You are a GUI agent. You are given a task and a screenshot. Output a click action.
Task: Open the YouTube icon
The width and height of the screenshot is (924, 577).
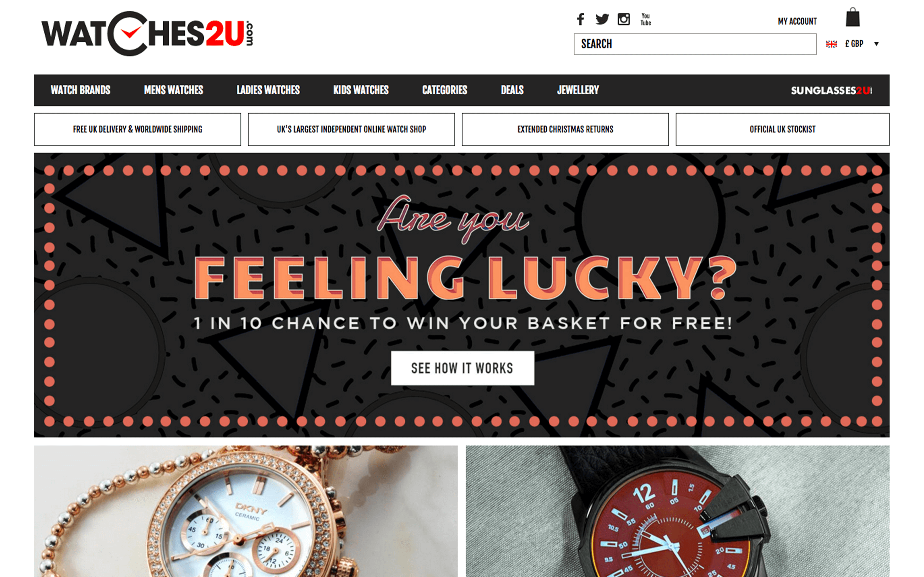point(646,19)
